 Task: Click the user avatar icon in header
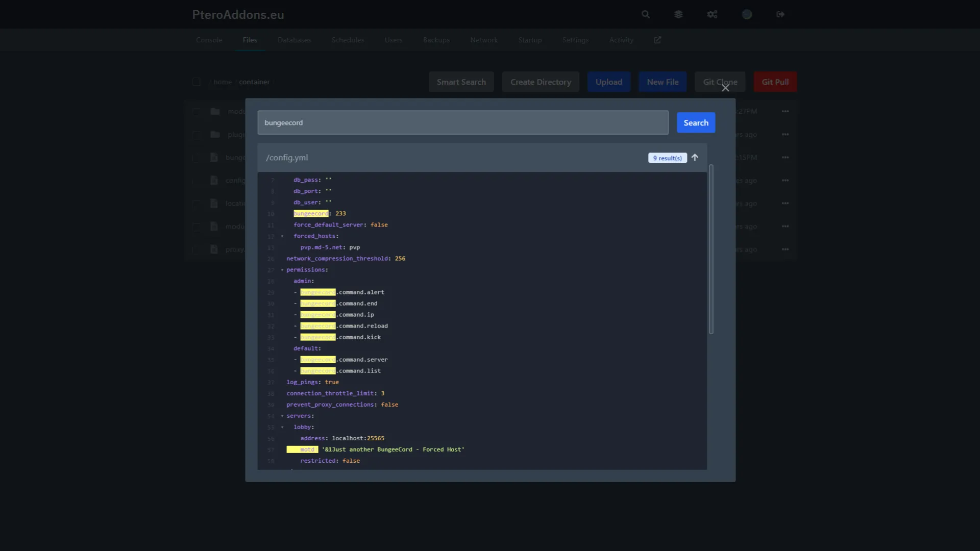[747, 14]
